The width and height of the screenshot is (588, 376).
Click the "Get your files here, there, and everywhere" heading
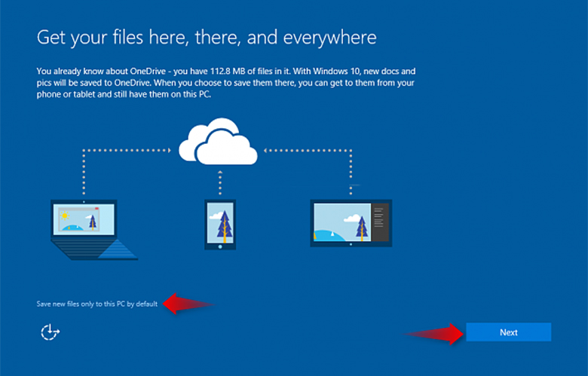(206, 36)
